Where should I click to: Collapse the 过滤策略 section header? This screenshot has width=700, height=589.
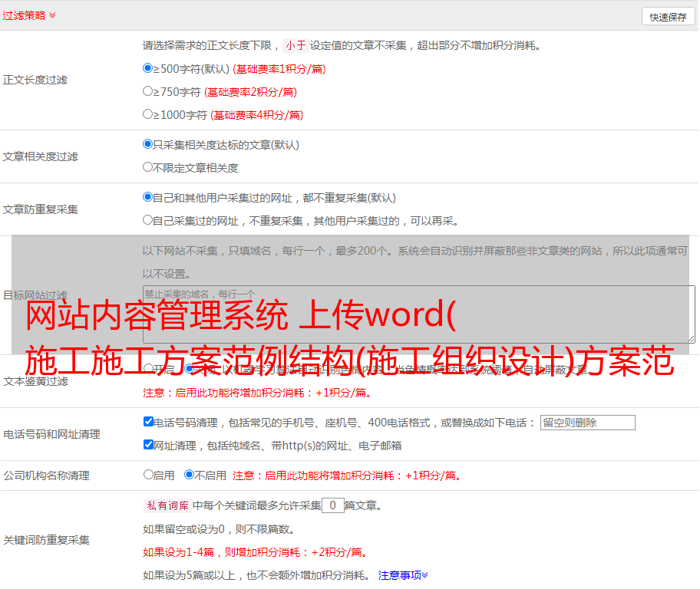click(x=29, y=15)
